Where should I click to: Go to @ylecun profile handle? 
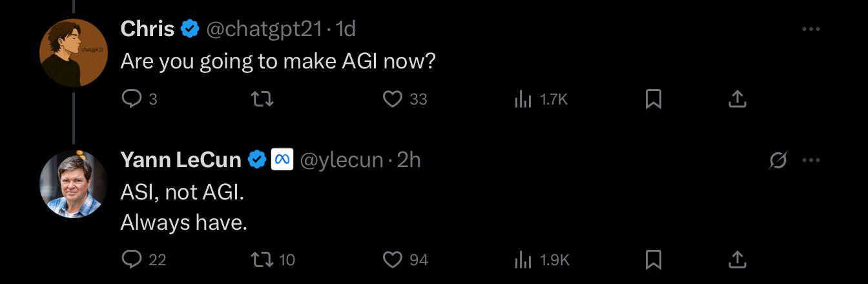click(342, 160)
